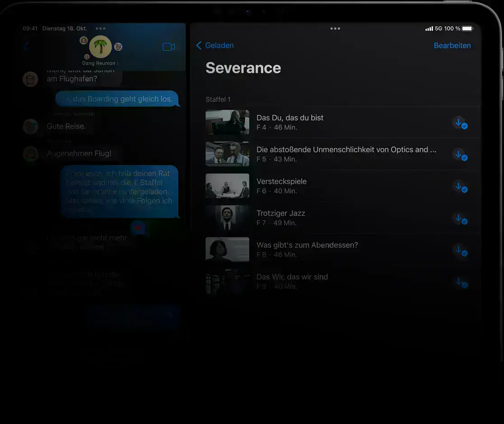Open Trotziger Jazz episode thumbnail
504x424 pixels.
coord(227,217)
